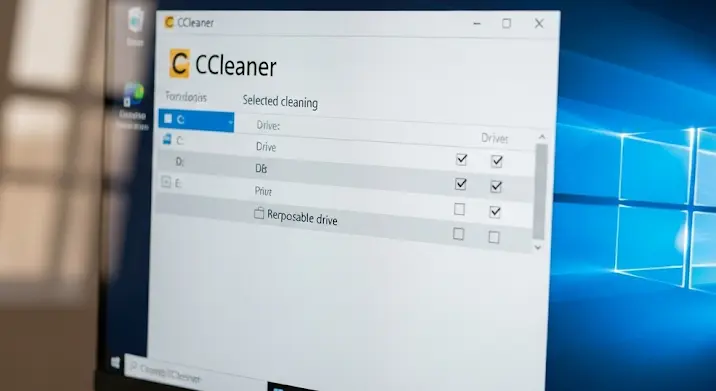Click the "Drive" row text
Screen dimensions: 716x391
point(266,147)
